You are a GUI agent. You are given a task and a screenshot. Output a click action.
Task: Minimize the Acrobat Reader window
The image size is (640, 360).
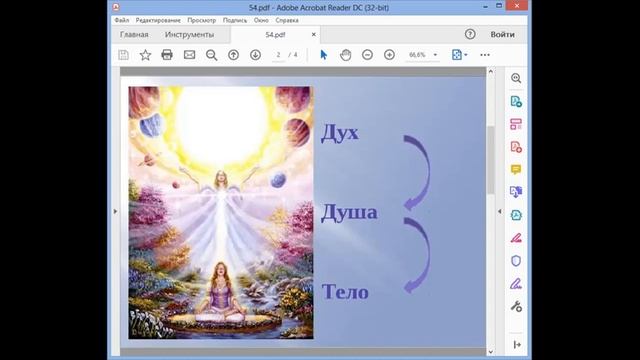(485, 7)
